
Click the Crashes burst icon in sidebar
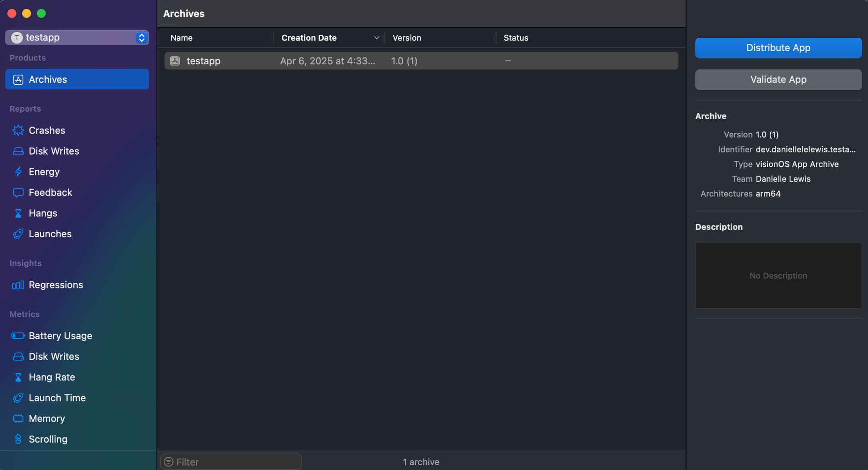coord(18,130)
